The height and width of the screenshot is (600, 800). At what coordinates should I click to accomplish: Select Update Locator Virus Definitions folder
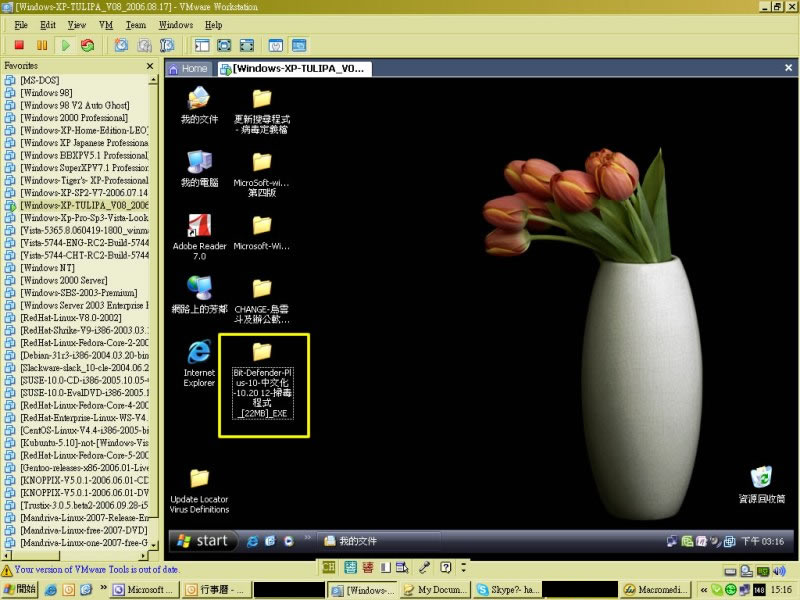199,491
